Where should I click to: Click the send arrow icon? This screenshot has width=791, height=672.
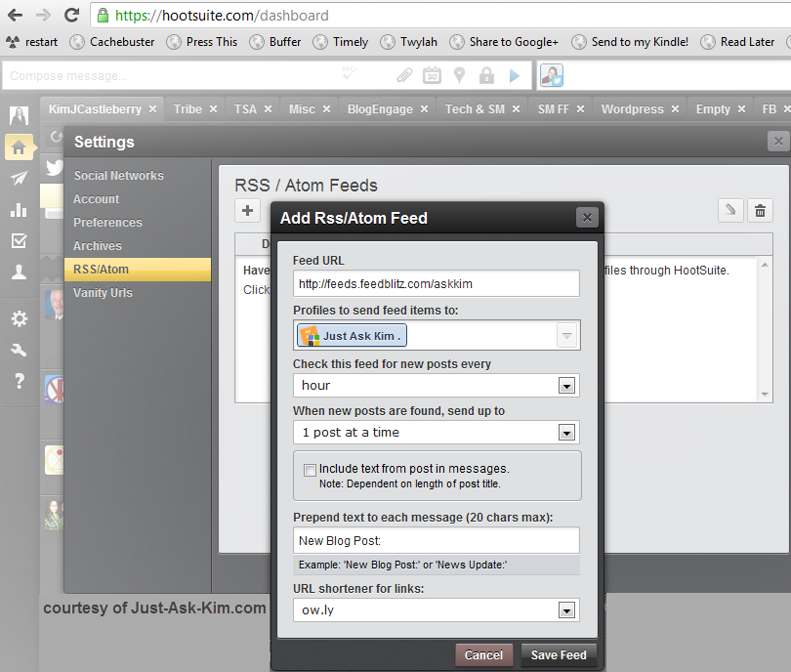pos(514,75)
